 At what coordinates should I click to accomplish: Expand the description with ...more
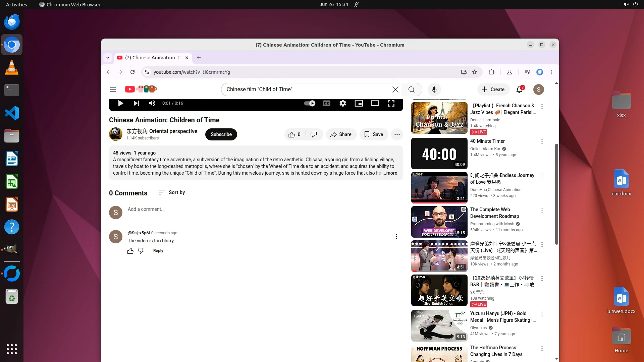390,173
